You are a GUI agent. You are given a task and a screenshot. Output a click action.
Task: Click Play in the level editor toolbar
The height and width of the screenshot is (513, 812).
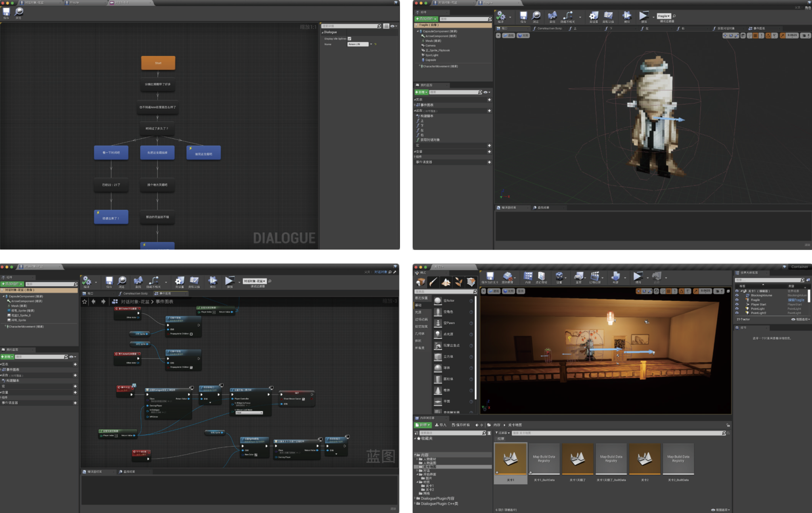(638, 276)
